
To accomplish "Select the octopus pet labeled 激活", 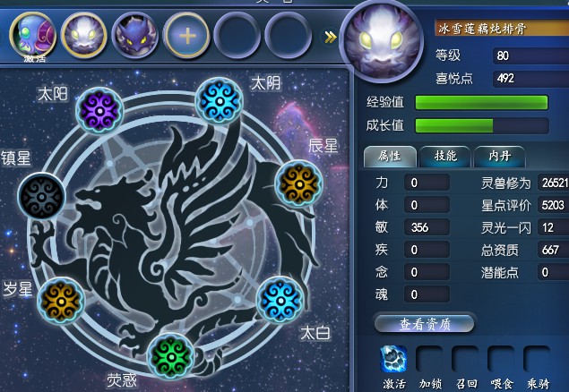I will [32, 36].
